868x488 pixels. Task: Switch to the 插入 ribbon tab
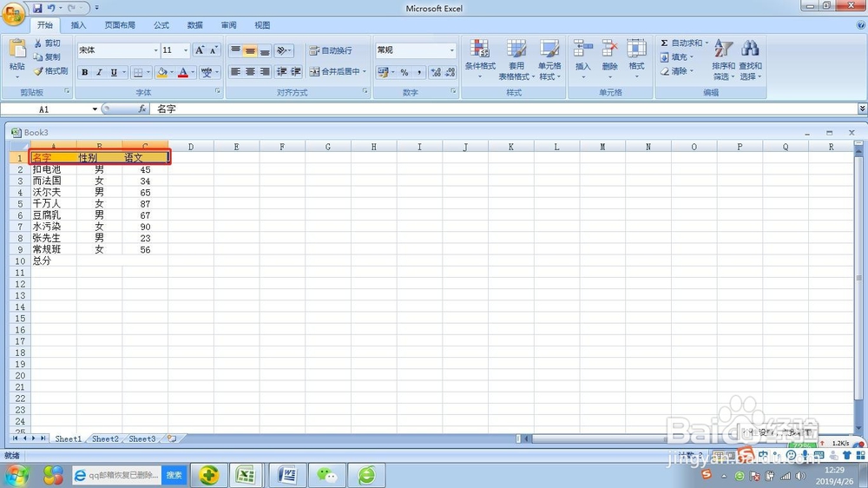click(x=79, y=25)
